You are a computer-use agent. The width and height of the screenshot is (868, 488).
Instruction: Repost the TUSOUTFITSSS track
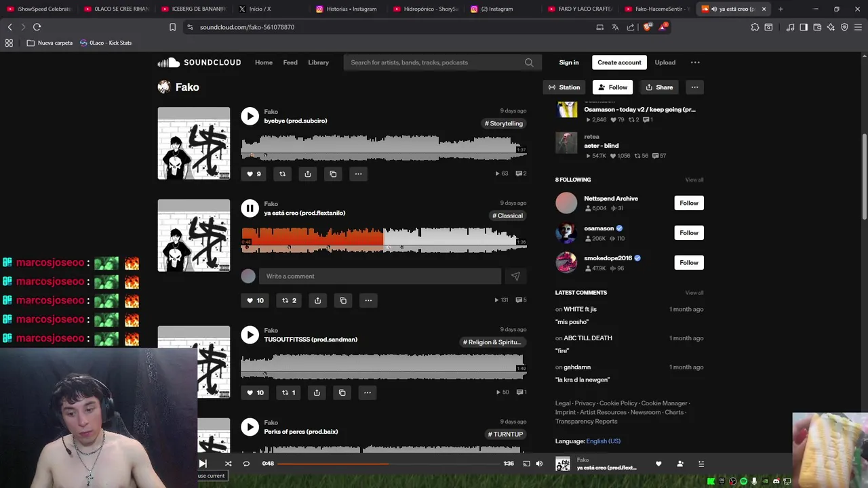tap(288, 392)
